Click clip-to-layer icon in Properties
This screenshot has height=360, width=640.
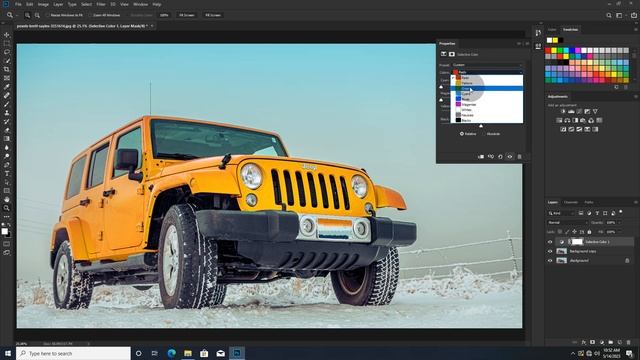pos(481,157)
